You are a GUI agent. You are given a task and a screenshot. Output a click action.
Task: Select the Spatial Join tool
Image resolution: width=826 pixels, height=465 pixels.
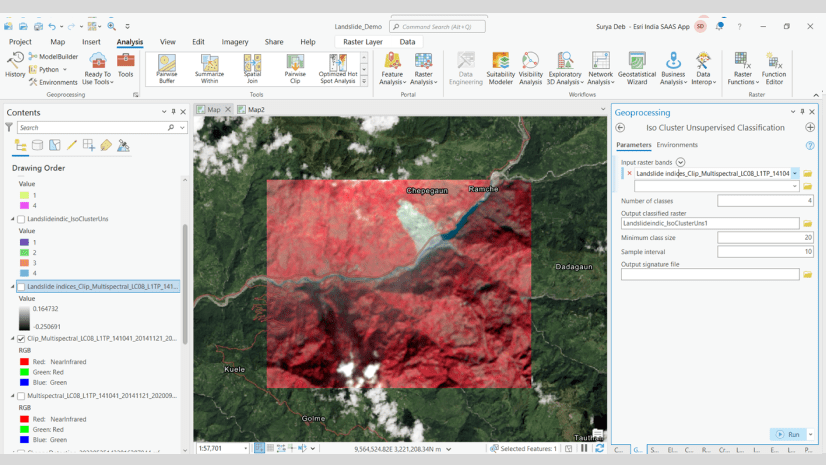coord(252,69)
